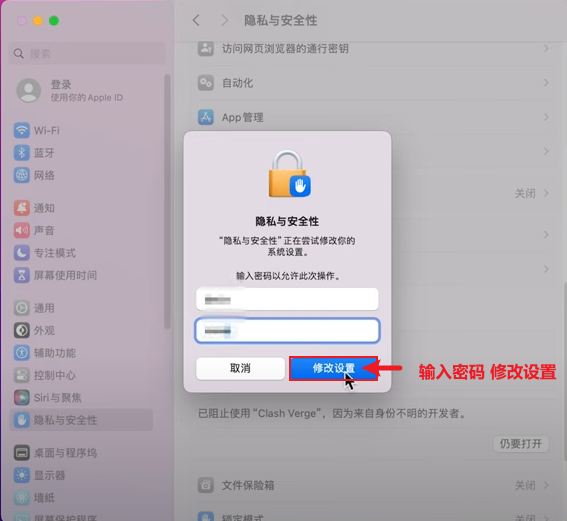Click 仍要打开 for Clash Verge
The image size is (567, 521).
point(521,444)
